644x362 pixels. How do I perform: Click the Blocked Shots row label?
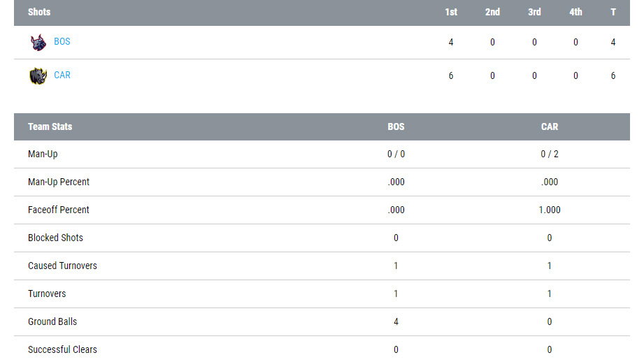pos(55,238)
